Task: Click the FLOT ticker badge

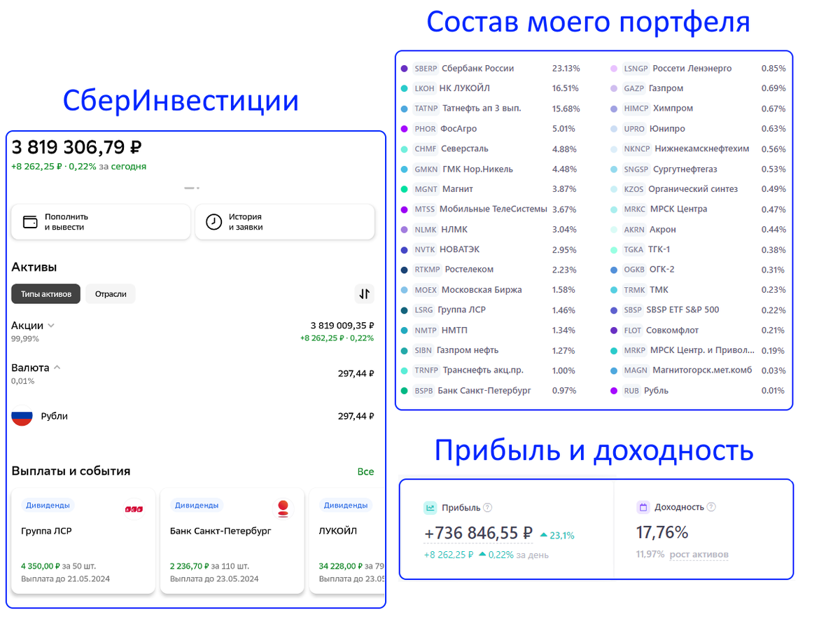Action: click(632, 331)
